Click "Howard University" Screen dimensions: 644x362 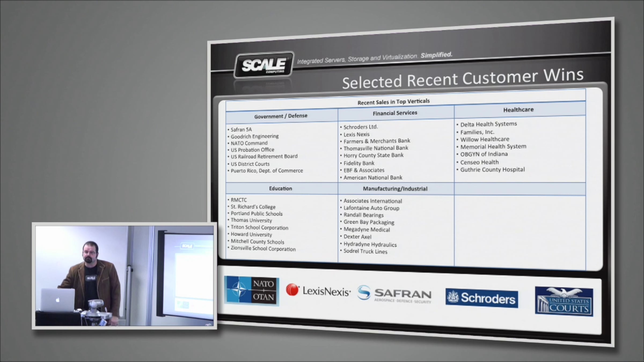[x=251, y=234]
